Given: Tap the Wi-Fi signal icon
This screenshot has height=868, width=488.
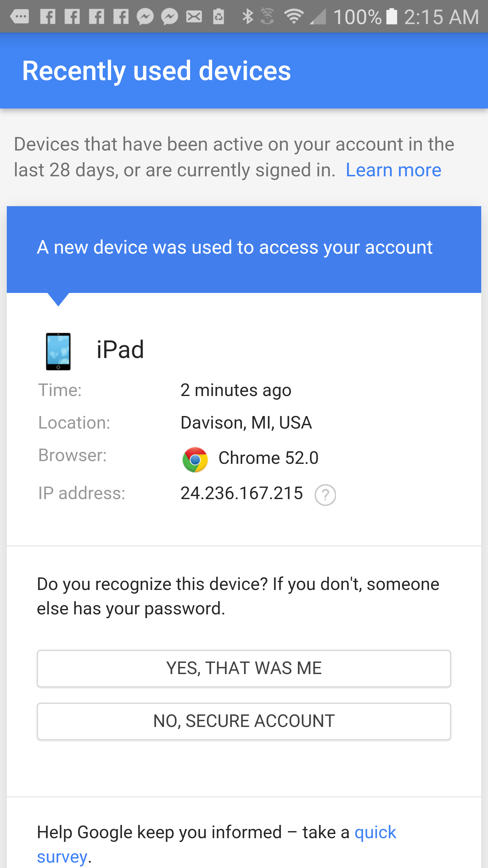Looking at the screenshot, I should (x=293, y=16).
